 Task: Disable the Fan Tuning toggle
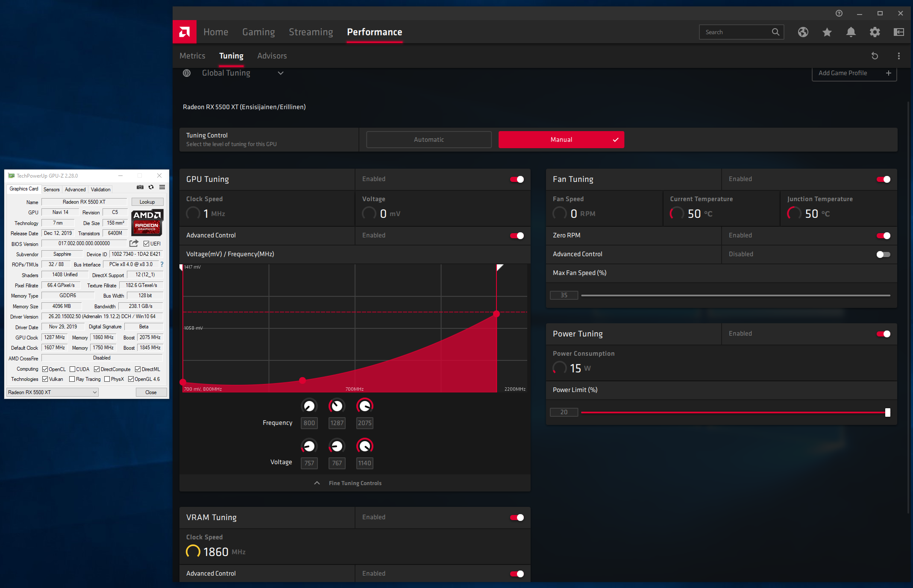tap(884, 179)
